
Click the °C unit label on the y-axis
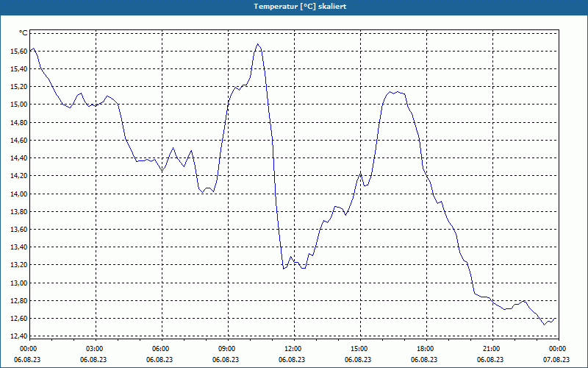pyautogui.click(x=24, y=33)
